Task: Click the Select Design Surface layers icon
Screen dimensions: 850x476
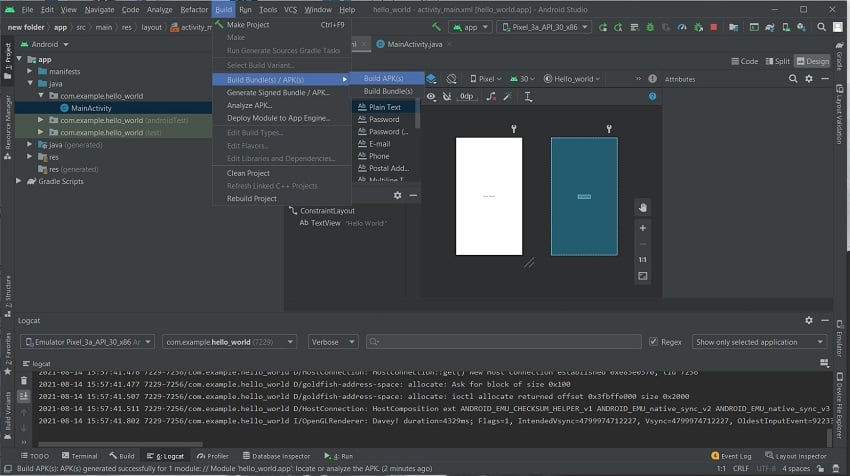Action: pyautogui.click(x=432, y=78)
